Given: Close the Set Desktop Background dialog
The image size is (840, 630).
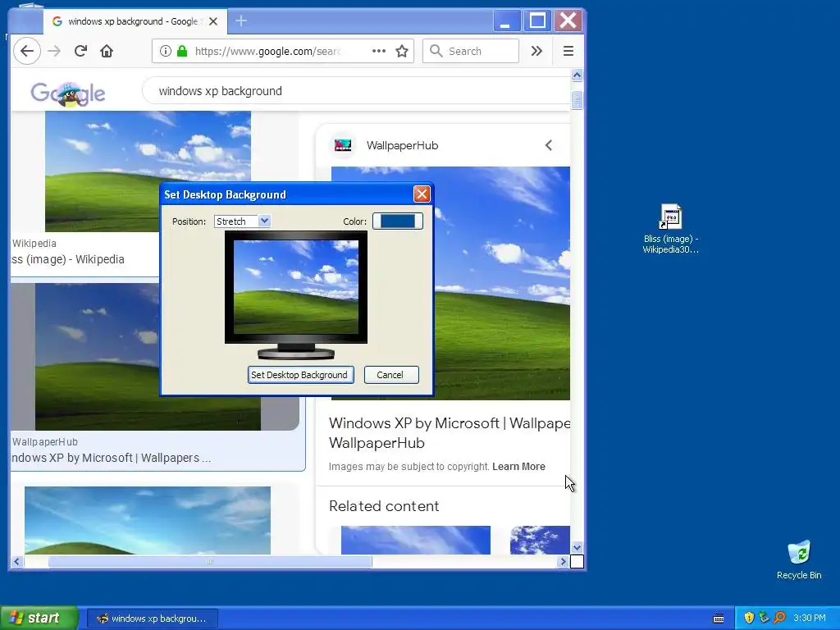Looking at the screenshot, I should [x=422, y=194].
